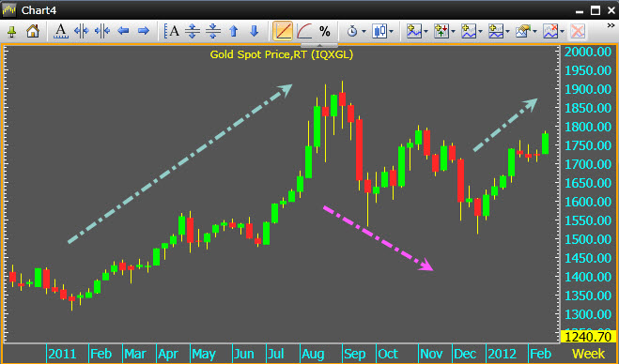Move chart left with blue arrow

click(x=123, y=31)
